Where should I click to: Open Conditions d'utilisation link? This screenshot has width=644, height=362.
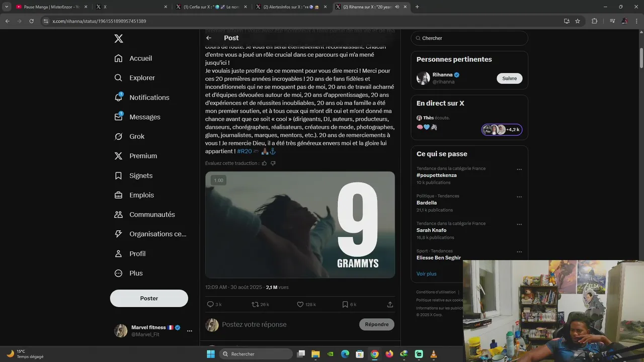[x=436, y=292]
